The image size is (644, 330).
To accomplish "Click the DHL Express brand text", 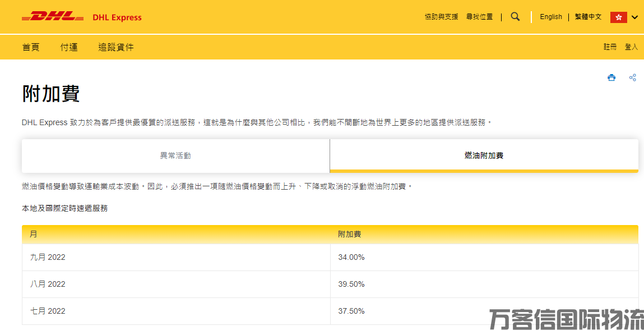I will coord(117,17).
